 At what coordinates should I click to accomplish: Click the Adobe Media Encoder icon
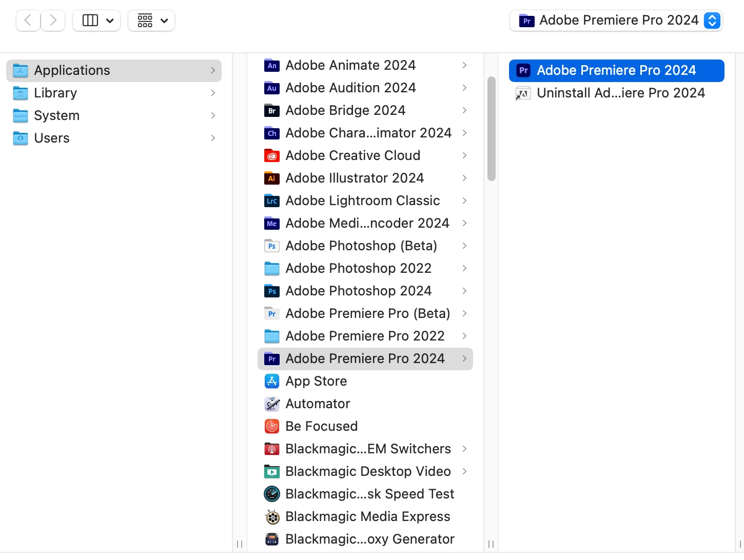[271, 223]
